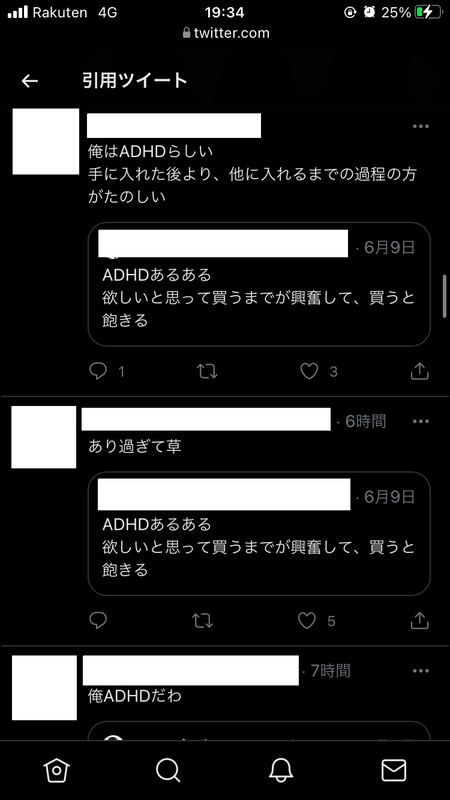
Task: Open the Search tab in bottom bar
Action: 168,769
